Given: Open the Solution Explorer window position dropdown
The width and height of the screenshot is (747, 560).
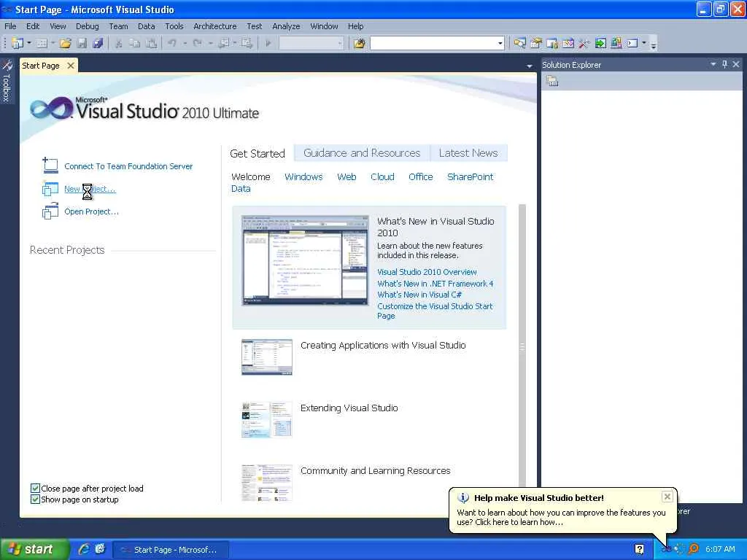Looking at the screenshot, I should click(x=713, y=64).
